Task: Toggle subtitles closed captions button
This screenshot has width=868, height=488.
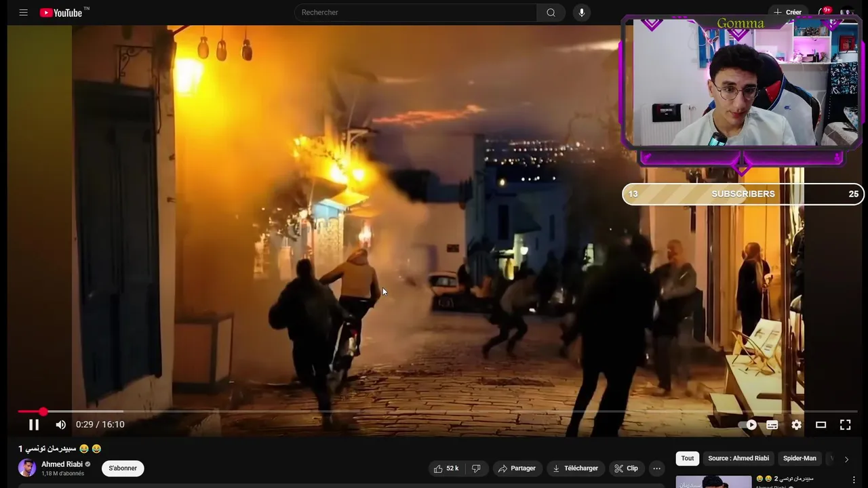Action: [772, 424]
